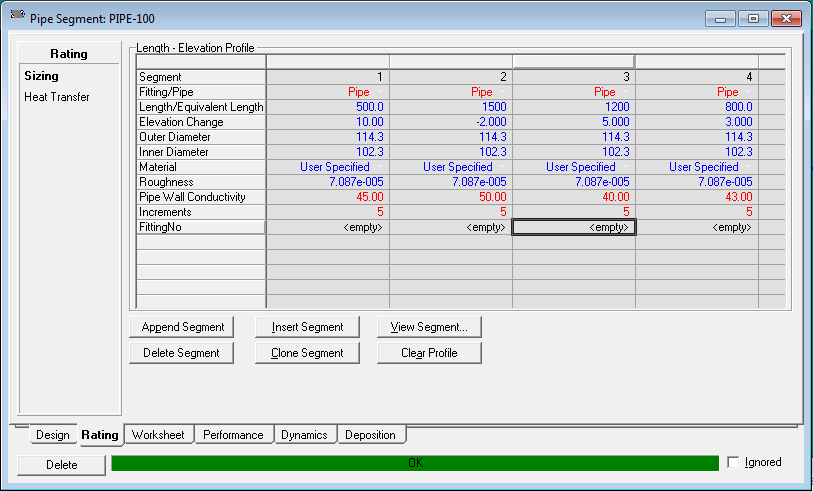Expand Material dropdown for segment 1
Screen dimensions: 813x491
coord(380,167)
